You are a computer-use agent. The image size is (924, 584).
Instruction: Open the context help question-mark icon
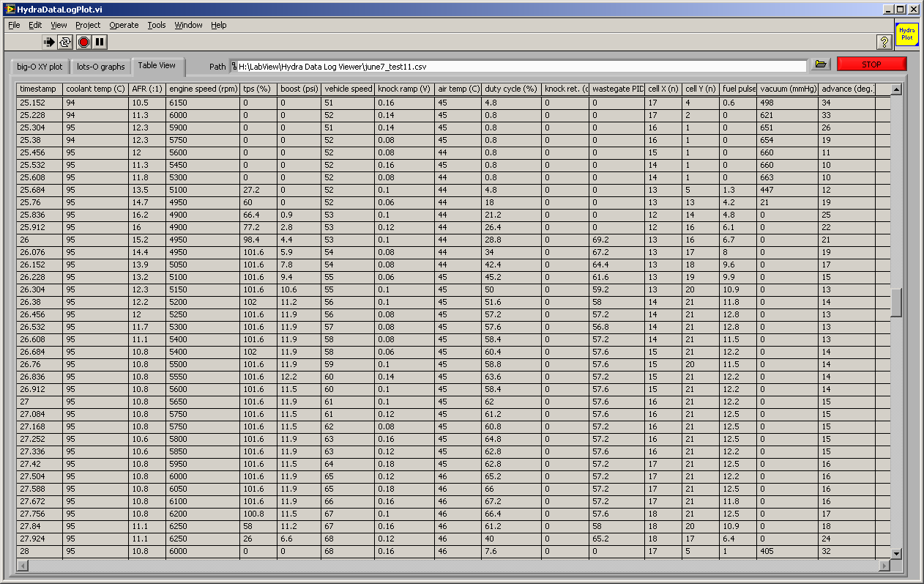click(x=884, y=42)
